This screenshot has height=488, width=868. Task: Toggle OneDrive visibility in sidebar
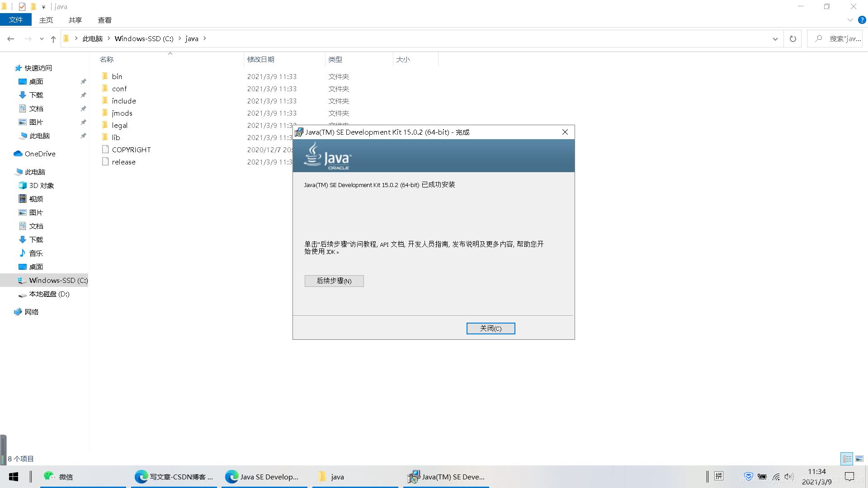coord(41,154)
